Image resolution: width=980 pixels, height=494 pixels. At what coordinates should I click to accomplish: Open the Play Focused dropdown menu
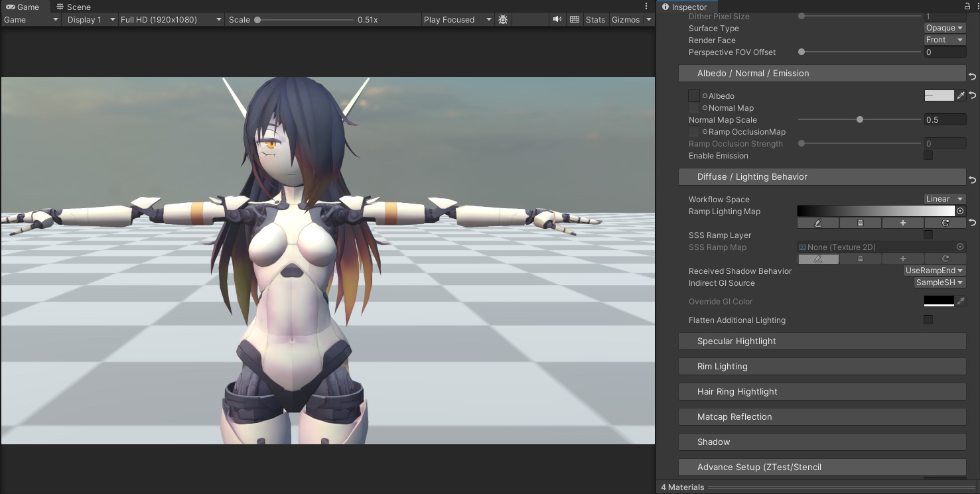[x=457, y=19]
